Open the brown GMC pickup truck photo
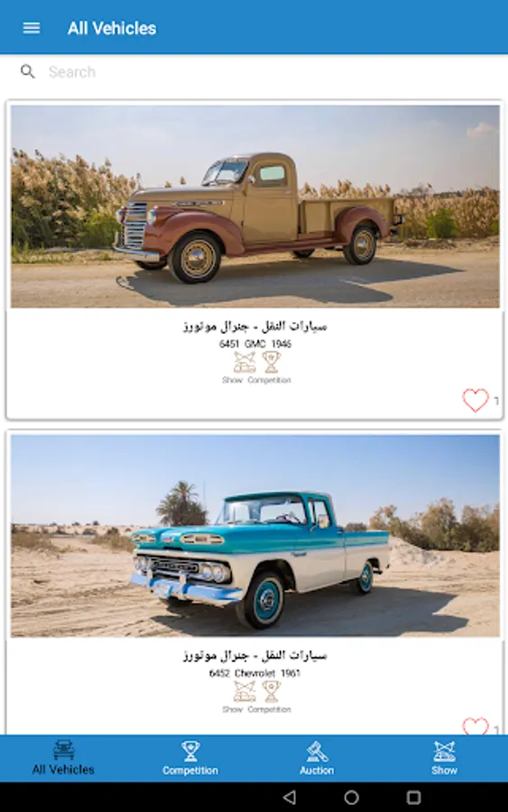The image size is (508, 812). click(x=255, y=207)
